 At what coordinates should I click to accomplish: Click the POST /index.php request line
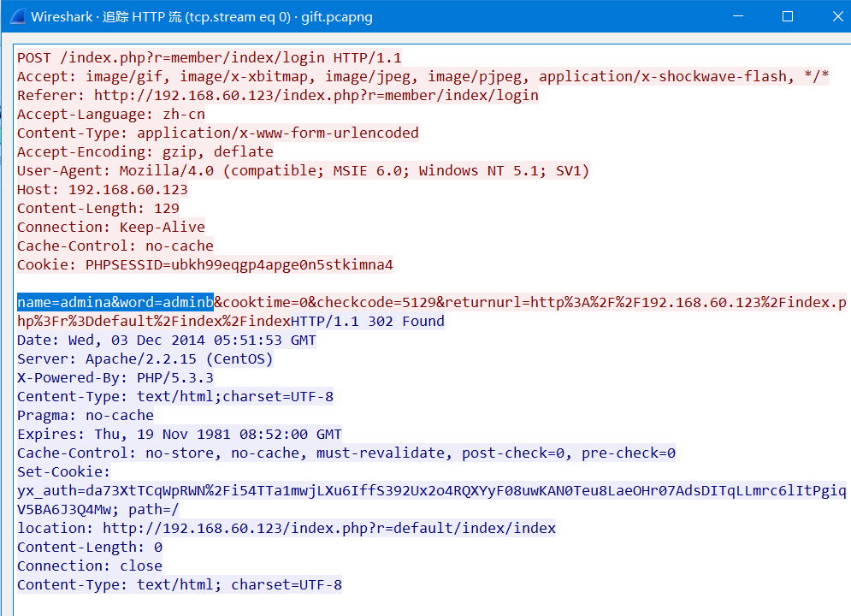210,57
